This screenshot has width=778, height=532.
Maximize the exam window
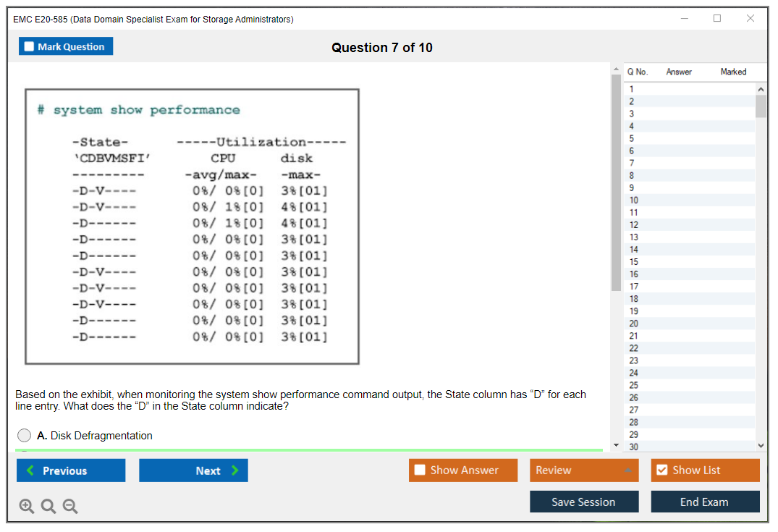tap(717, 19)
